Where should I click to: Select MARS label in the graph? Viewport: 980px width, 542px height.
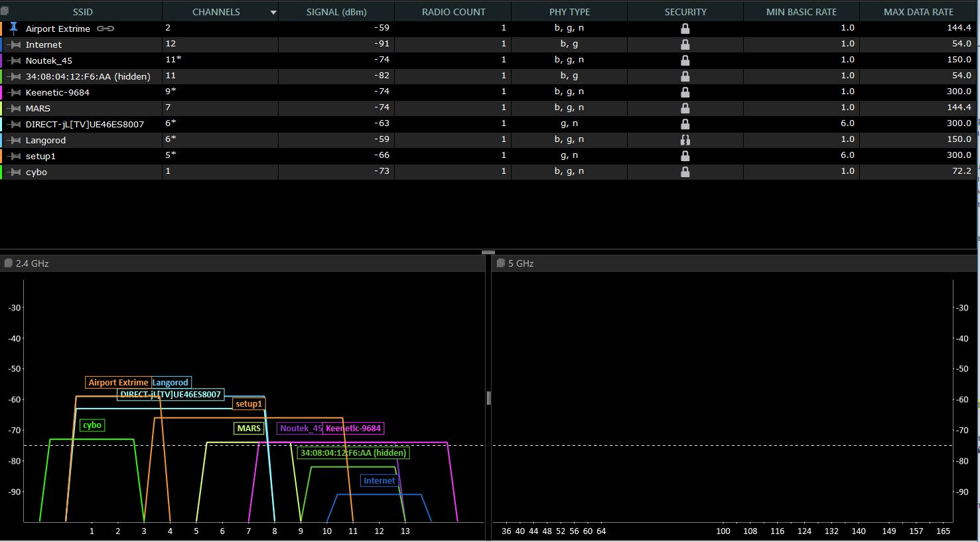[249, 428]
